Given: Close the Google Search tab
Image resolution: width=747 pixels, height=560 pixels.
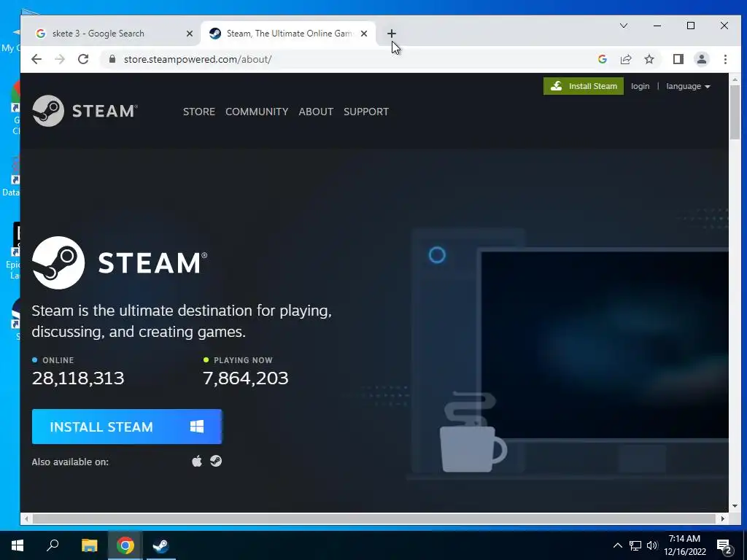Looking at the screenshot, I should pos(189,34).
